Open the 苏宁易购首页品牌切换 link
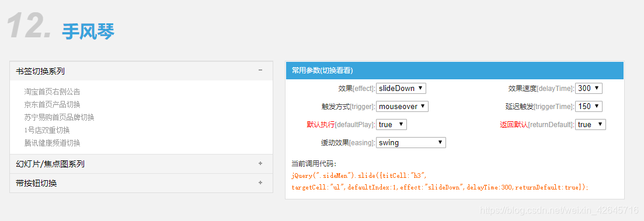The height and width of the screenshot is (221, 644). tap(59, 117)
